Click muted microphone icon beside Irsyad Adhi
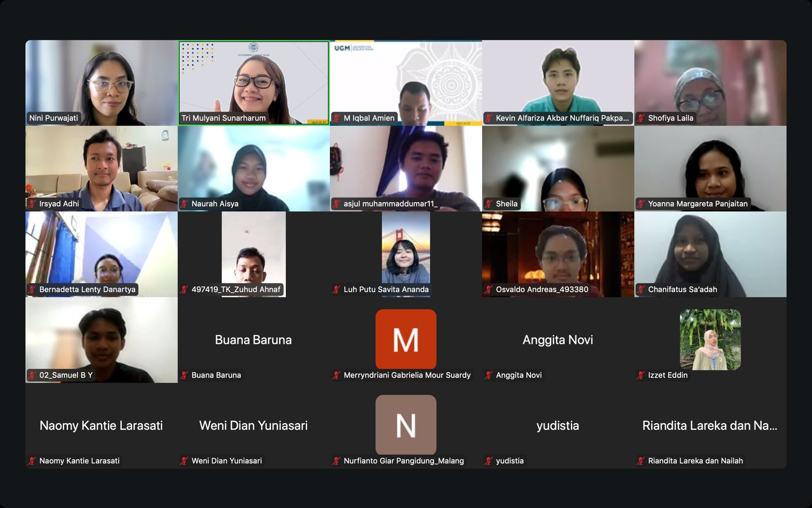 point(32,204)
